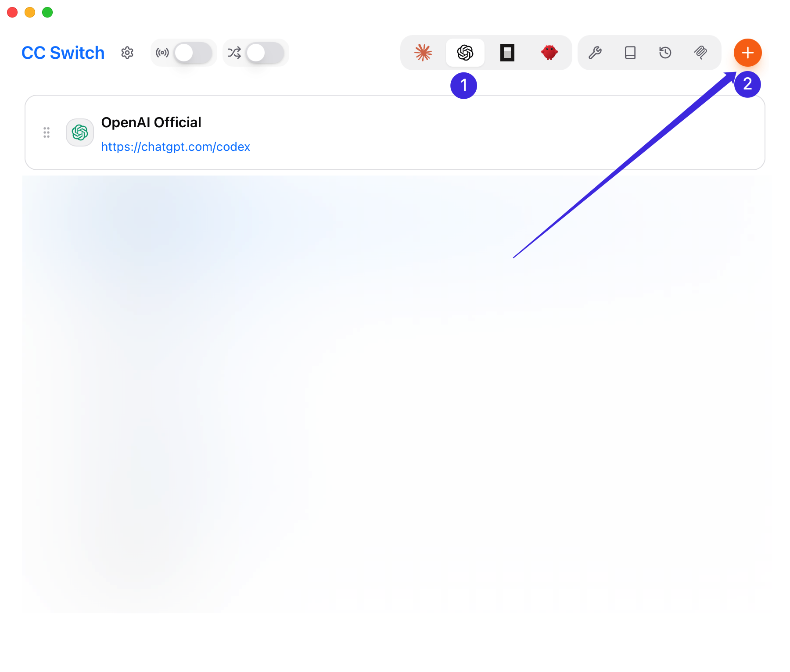This screenshot has height=672, width=790.
Task: Click the CC Switch title
Action: 63,53
